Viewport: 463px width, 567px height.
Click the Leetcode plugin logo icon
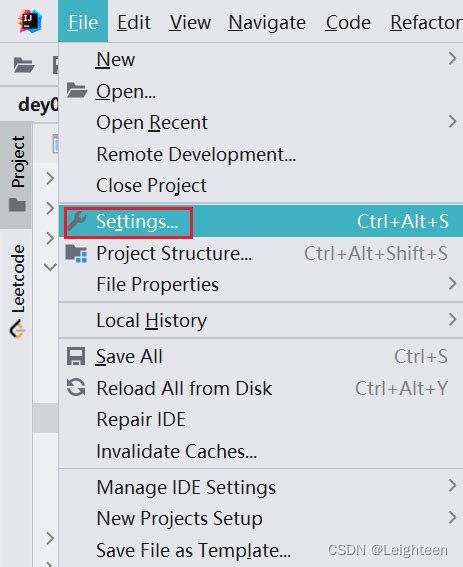pos(17,329)
